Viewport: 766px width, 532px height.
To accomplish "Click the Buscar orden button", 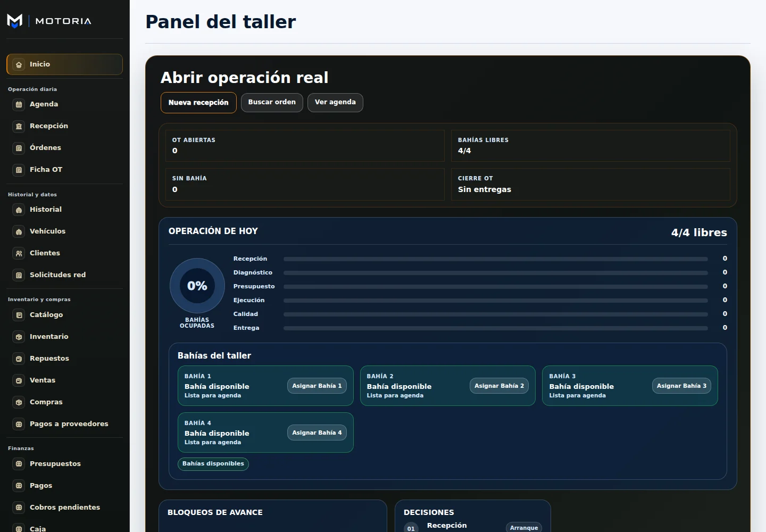I will point(272,103).
